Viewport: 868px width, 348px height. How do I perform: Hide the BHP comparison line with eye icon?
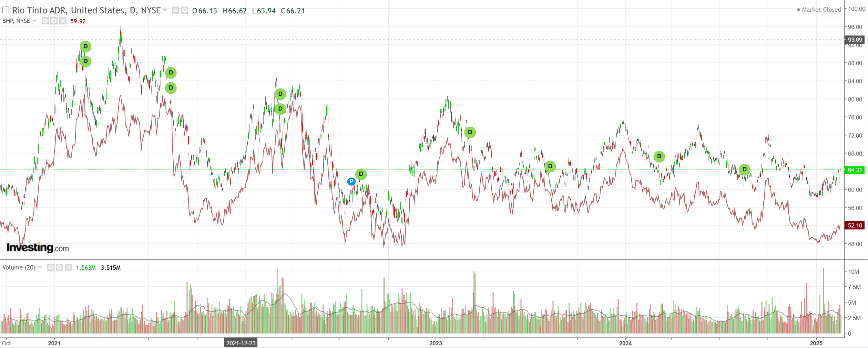point(45,21)
